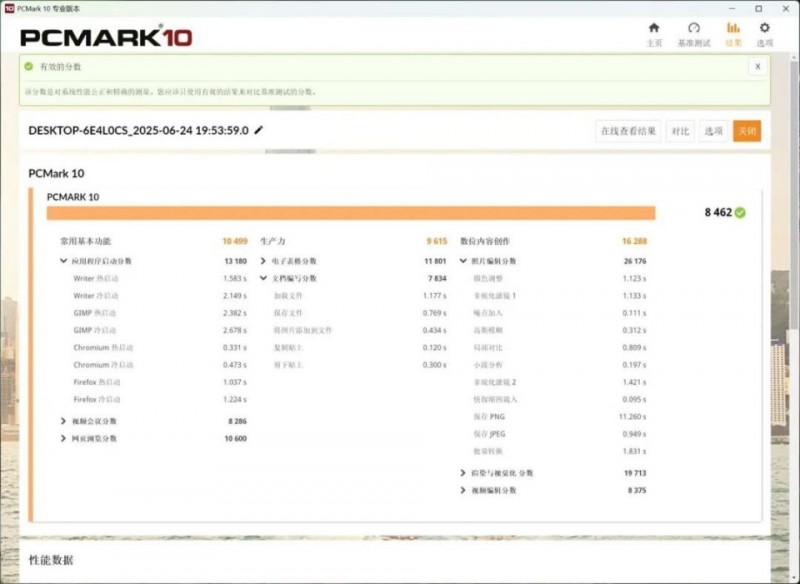The image size is (800, 584).
Task: Expand the 网页浏览分数 section
Action: tap(64, 438)
